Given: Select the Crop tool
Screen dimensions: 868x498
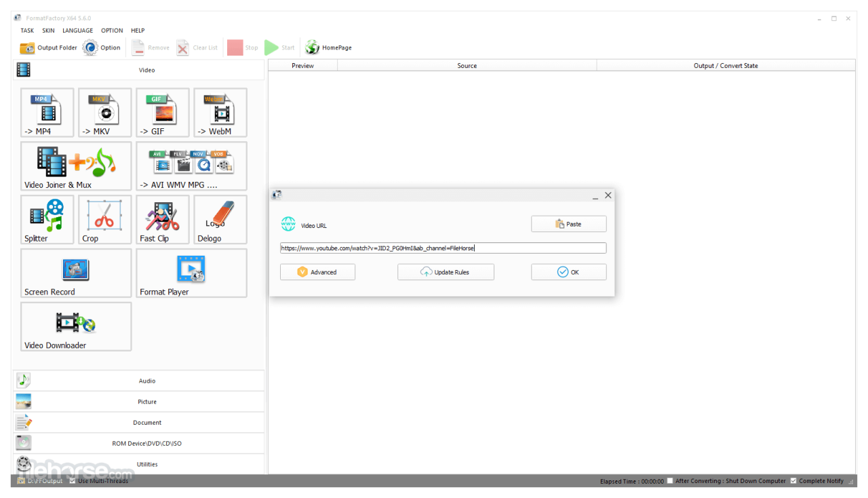Looking at the screenshot, I should [x=104, y=219].
